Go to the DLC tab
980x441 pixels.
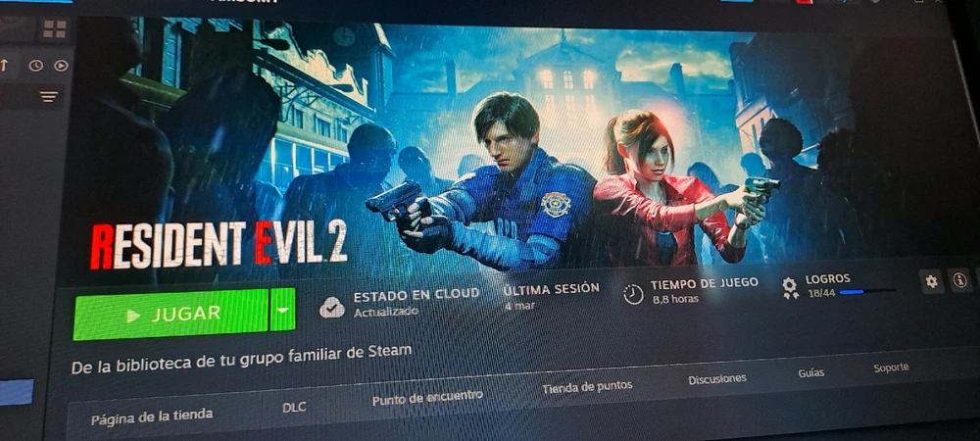pos(294,408)
